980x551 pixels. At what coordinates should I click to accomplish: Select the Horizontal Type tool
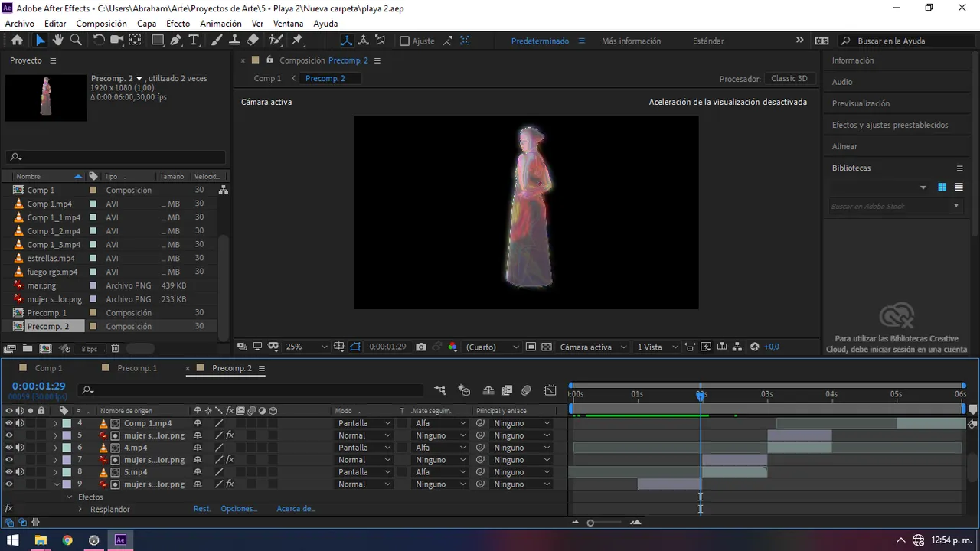(x=194, y=41)
